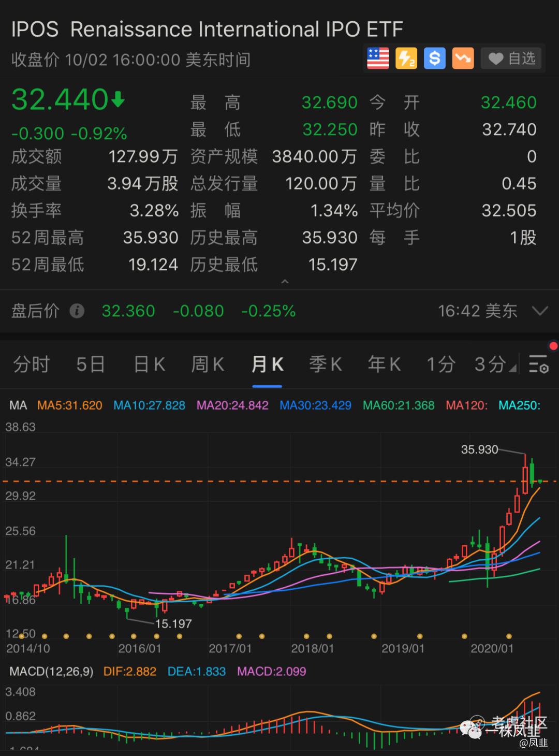Tap the 15.197 low price label on chart
This screenshot has width=559, height=756.
click(x=173, y=624)
